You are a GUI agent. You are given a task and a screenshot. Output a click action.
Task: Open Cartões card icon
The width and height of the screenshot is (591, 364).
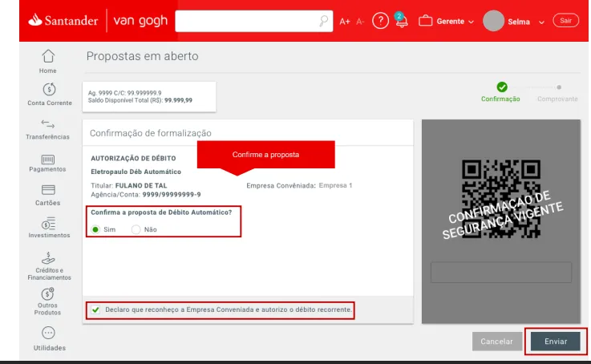(48, 190)
